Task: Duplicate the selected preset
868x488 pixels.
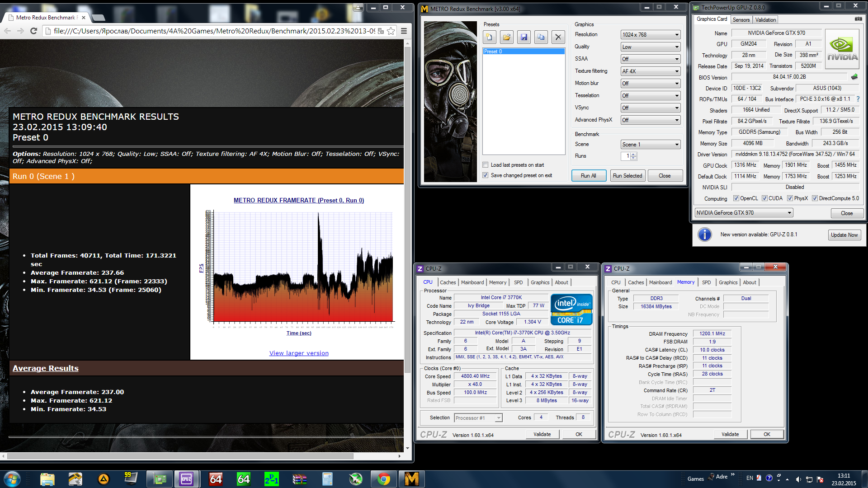Action: tap(541, 38)
